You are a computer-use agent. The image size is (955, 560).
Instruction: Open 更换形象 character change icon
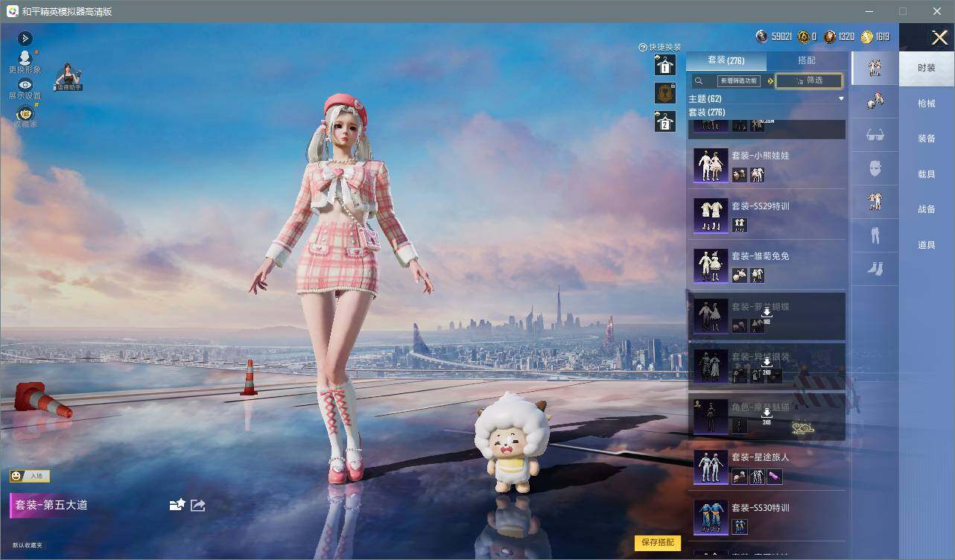tap(25, 61)
